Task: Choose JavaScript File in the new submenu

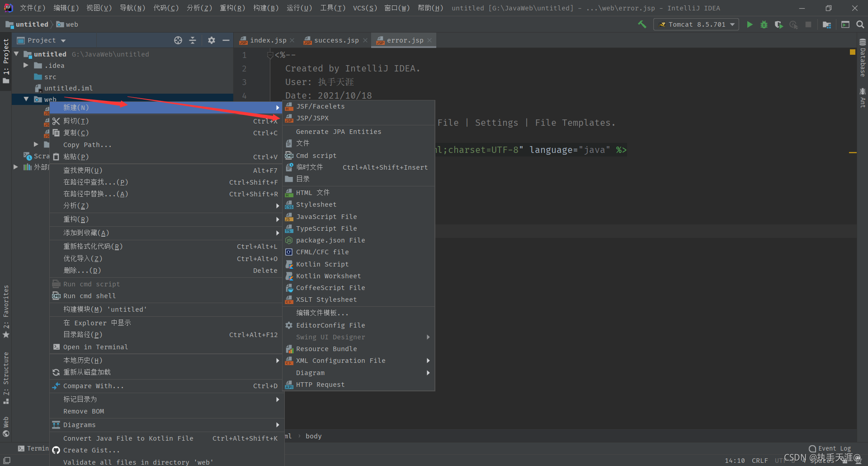Action: pos(359,217)
